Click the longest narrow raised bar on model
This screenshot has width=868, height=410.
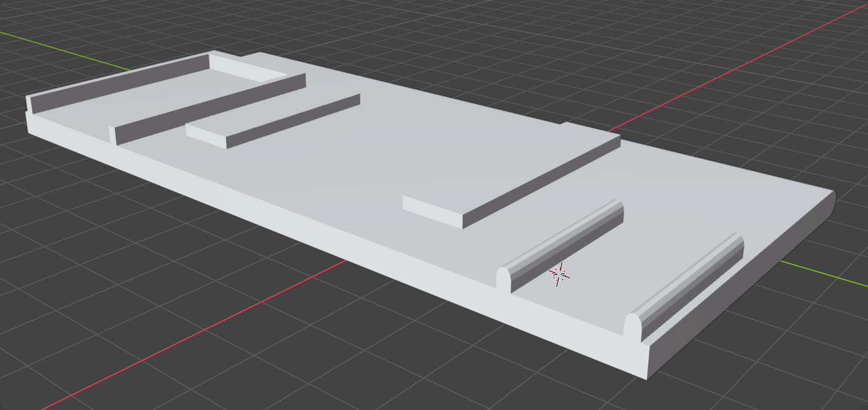click(x=208, y=109)
